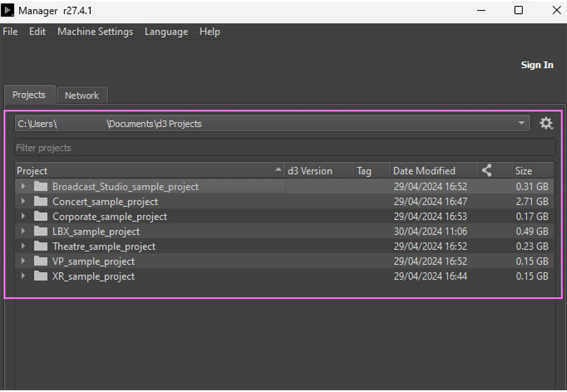
Task: Open the Help menu
Action: [x=209, y=32]
